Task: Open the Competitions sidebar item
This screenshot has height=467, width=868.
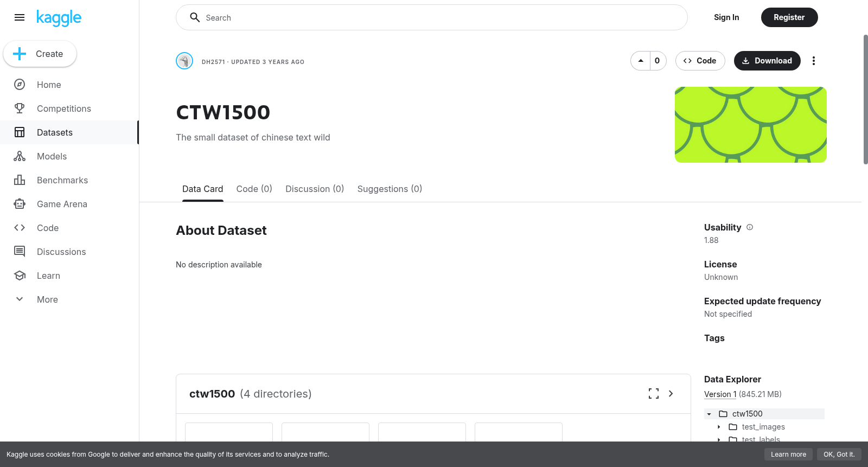Action: [x=69, y=108]
